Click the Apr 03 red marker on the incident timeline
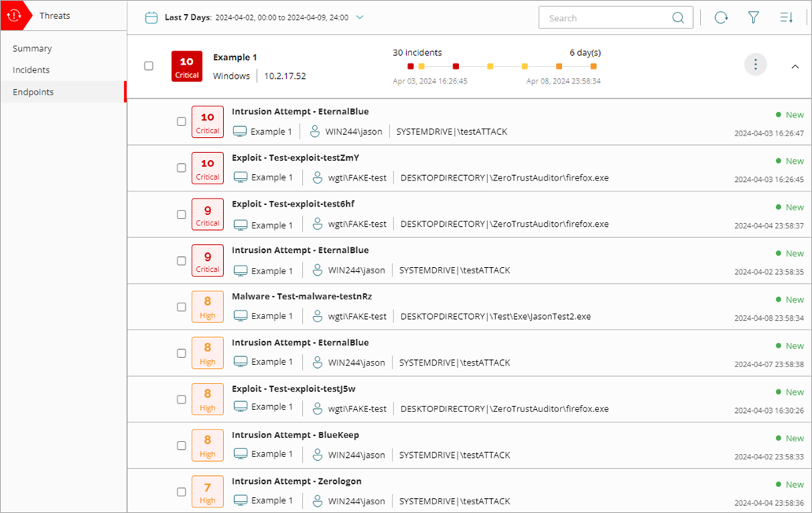The width and height of the screenshot is (812, 513). tap(411, 68)
